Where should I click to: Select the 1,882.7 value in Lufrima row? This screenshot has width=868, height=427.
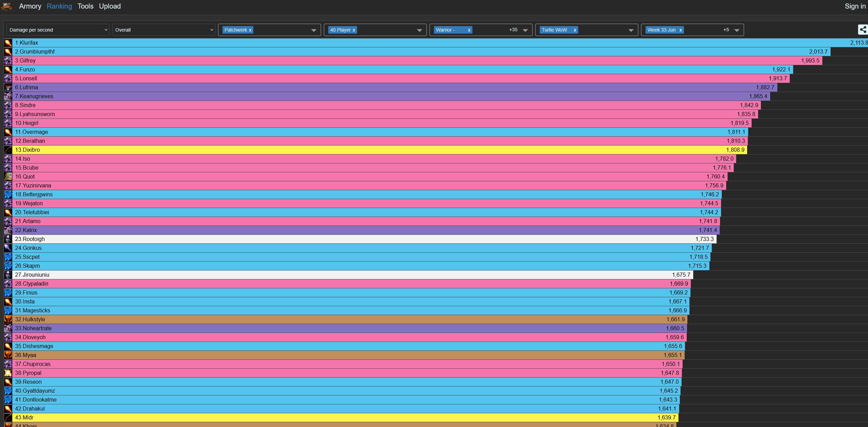point(765,88)
